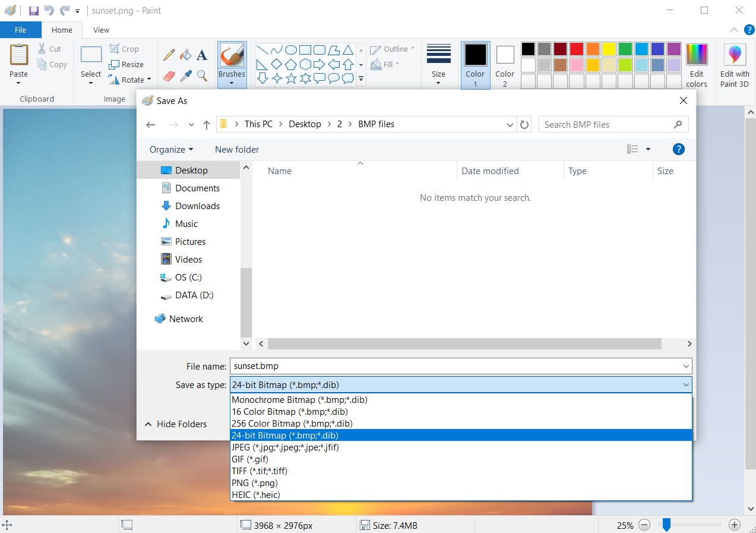Choose PNG (*.png) from type list
This screenshot has height=533, width=756.
[x=255, y=483]
